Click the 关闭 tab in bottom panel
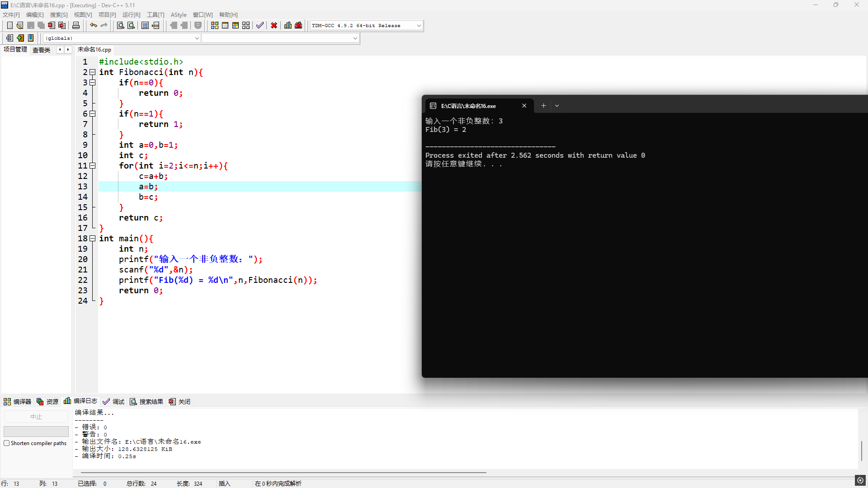This screenshot has height=488, width=868. [180, 402]
